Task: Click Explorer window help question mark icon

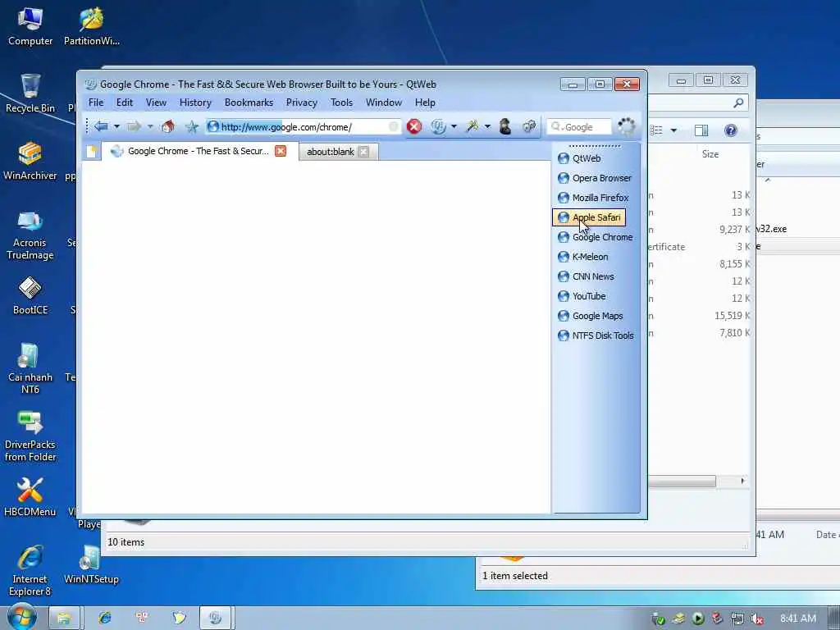Action: coord(730,130)
